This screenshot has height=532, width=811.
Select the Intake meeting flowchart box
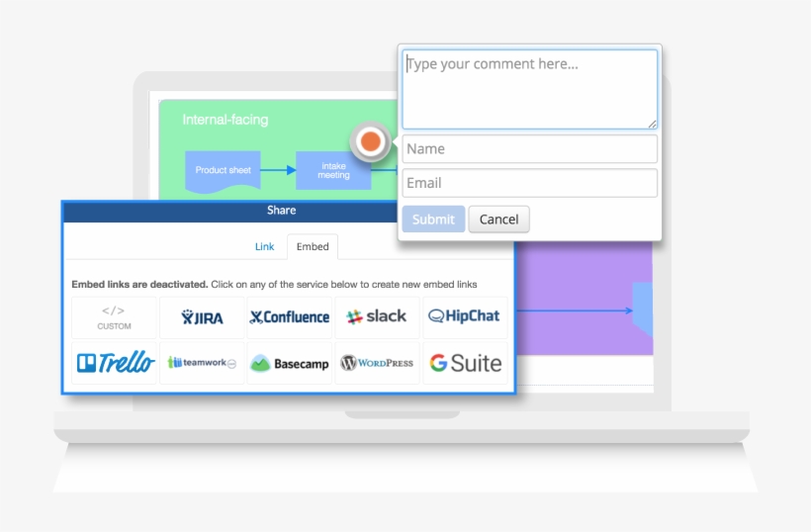click(x=333, y=170)
